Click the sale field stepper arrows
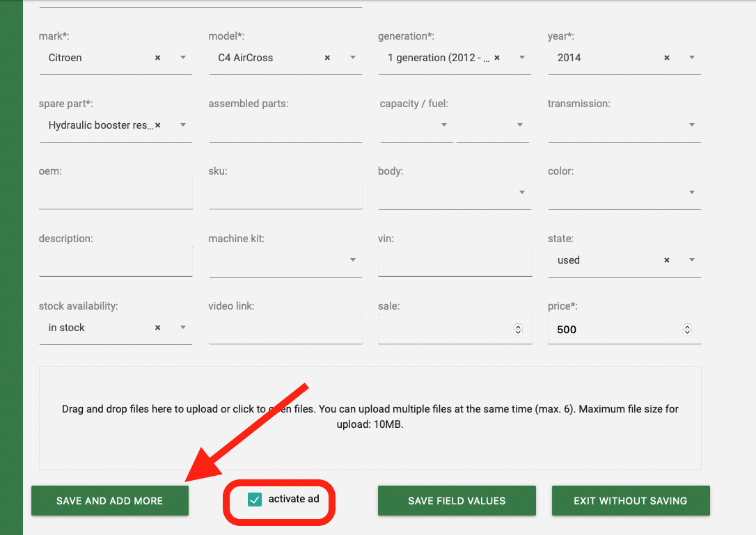 pos(518,330)
